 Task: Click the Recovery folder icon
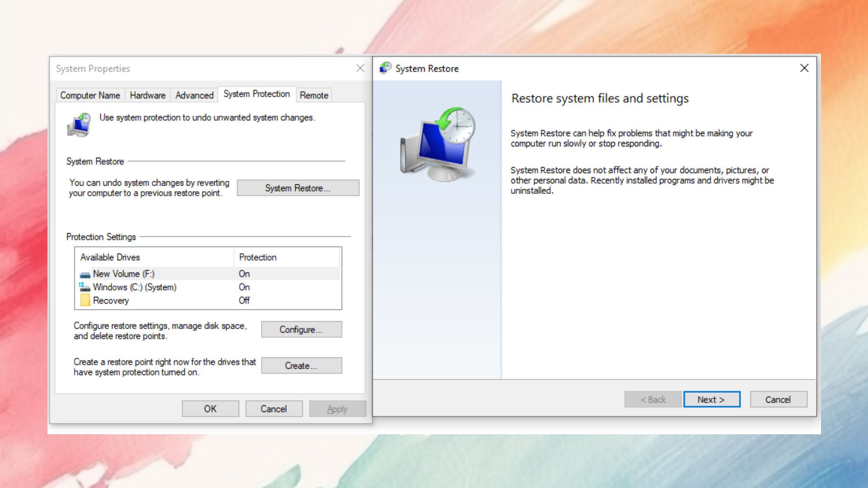point(85,300)
